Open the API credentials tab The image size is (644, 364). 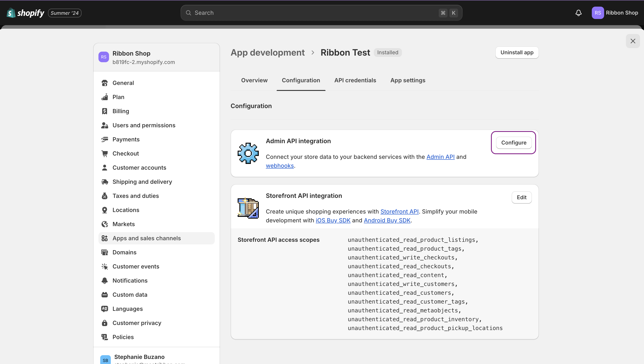tap(355, 80)
